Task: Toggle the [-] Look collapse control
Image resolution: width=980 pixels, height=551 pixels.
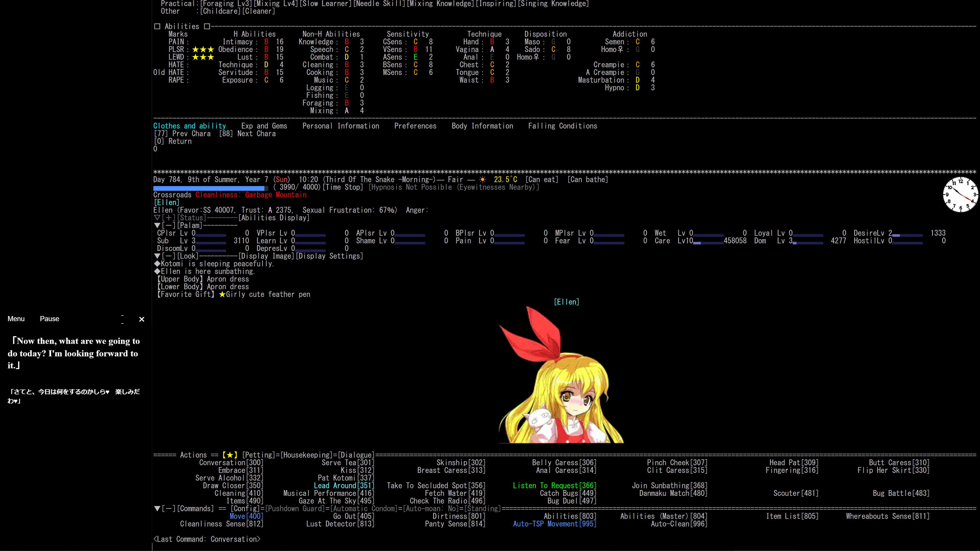Action: click(168, 256)
